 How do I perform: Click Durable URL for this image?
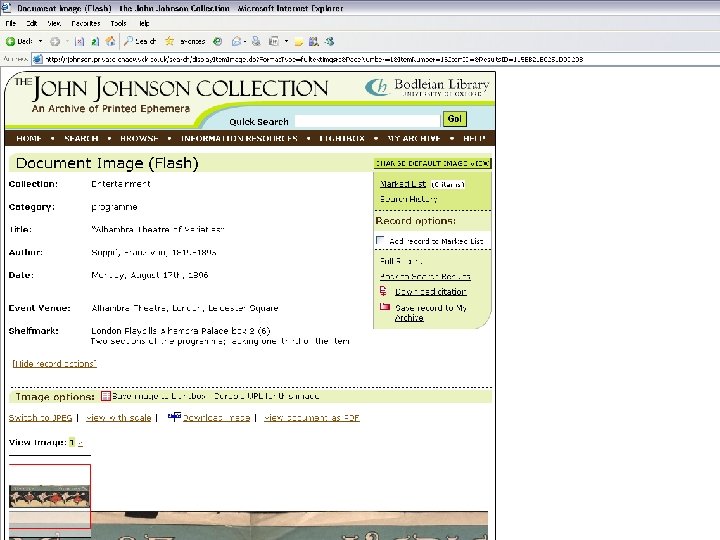(267, 396)
